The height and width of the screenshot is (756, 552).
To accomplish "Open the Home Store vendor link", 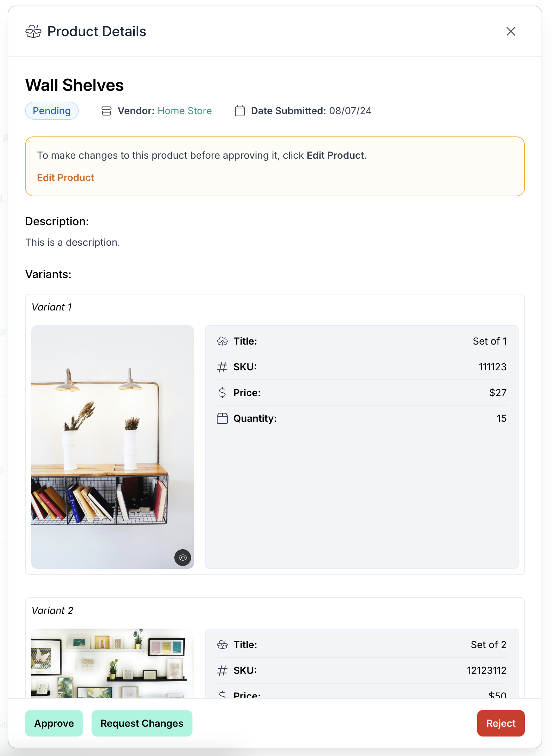I will coord(184,111).
